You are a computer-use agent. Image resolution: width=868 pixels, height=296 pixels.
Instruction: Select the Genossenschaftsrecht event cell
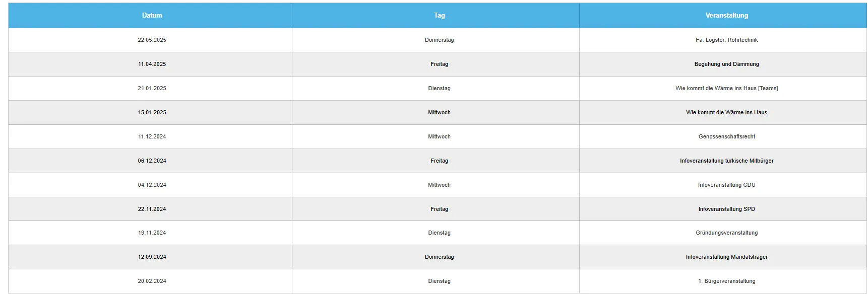click(726, 137)
